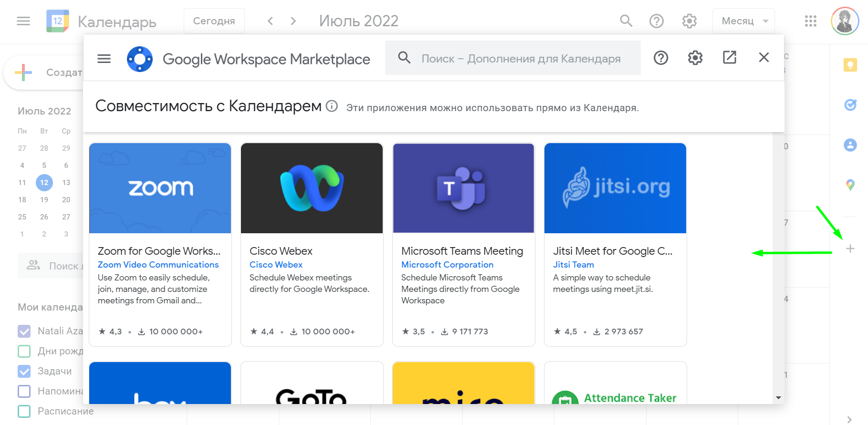Click Marketplace scrollbar down arrow
The image size is (868, 425).
coord(778,398)
